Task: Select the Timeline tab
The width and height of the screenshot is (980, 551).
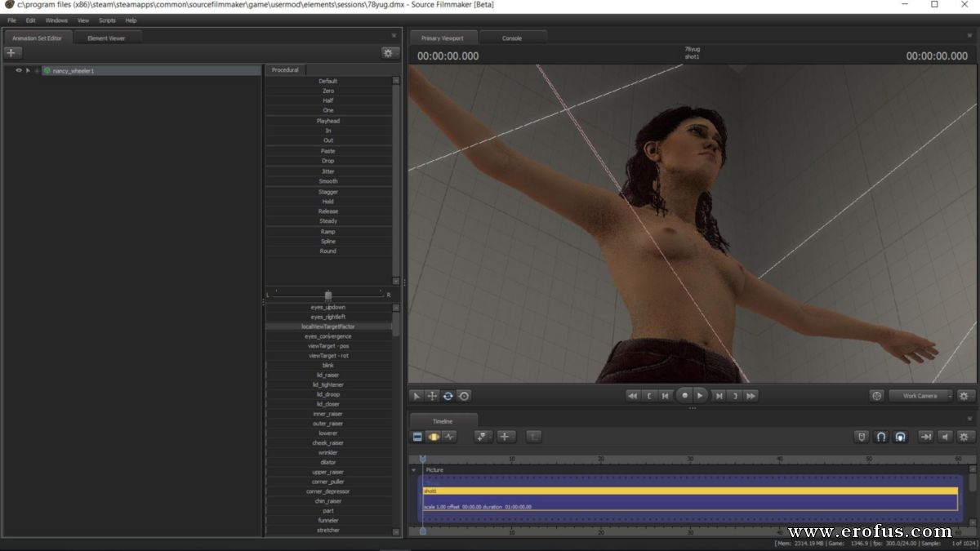Action: [x=443, y=421]
